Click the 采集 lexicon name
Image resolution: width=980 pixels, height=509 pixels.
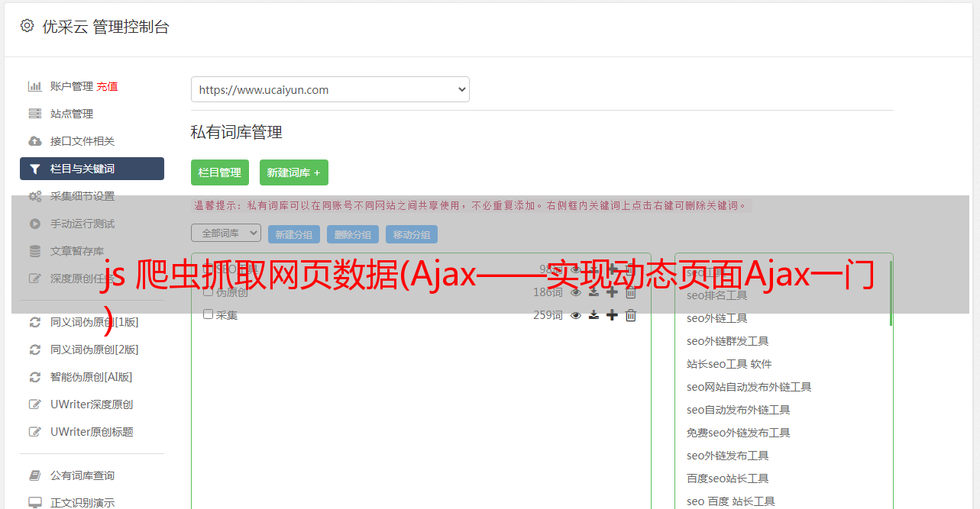coord(227,314)
